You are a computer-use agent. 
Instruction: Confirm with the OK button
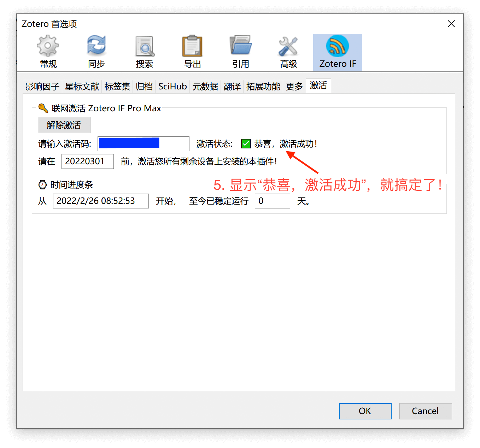pos(365,411)
